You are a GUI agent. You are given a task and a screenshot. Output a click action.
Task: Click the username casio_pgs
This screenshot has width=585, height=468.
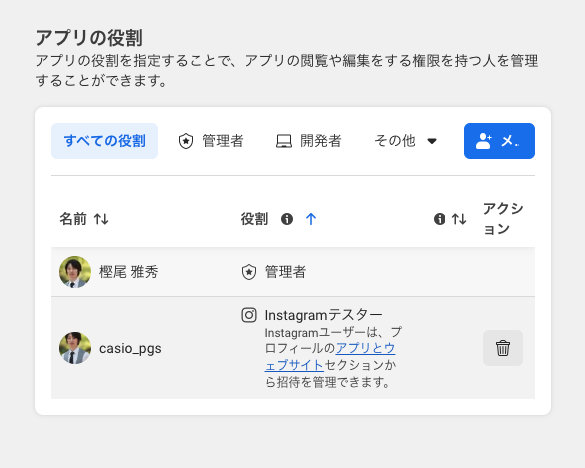pyautogui.click(x=130, y=349)
